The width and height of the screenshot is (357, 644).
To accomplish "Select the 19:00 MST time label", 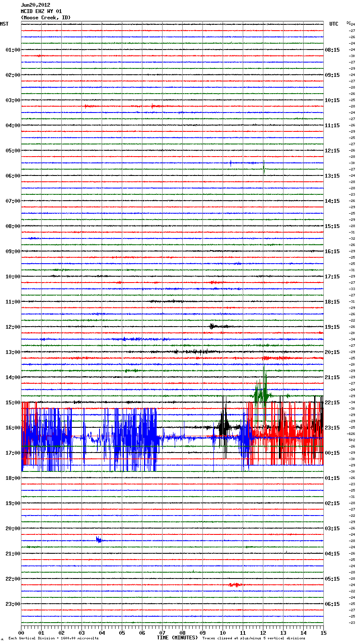I will (x=13, y=503).
